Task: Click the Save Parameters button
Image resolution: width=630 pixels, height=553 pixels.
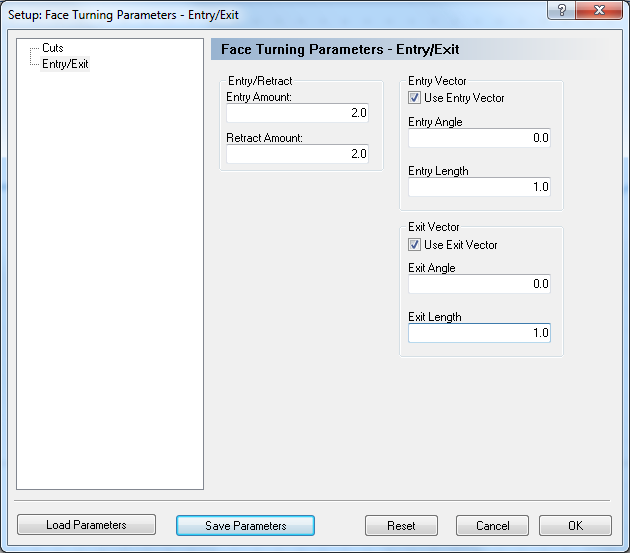Action: tap(245, 526)
